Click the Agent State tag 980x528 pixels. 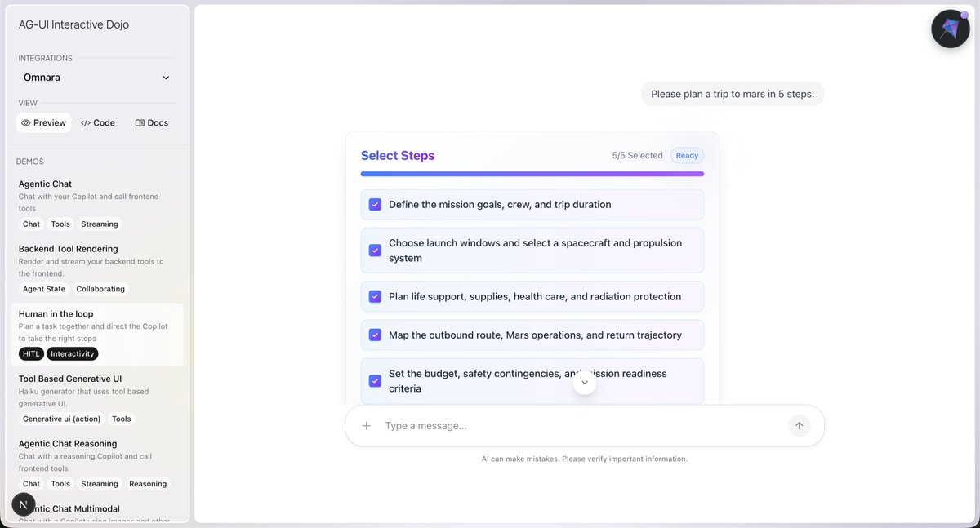click(44, 289)
